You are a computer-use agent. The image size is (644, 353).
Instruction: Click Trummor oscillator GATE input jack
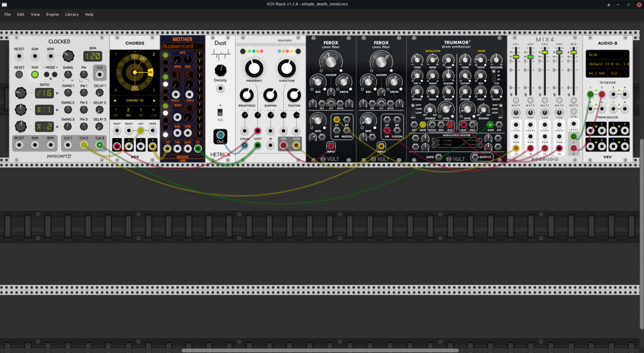(423, 124)
